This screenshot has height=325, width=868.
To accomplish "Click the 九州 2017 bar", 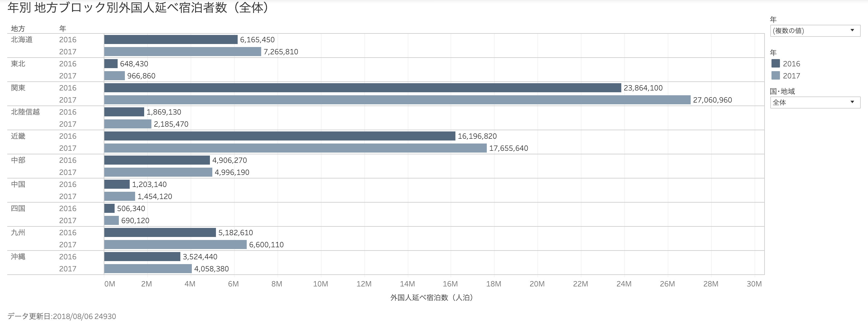I will pos(175,245).
